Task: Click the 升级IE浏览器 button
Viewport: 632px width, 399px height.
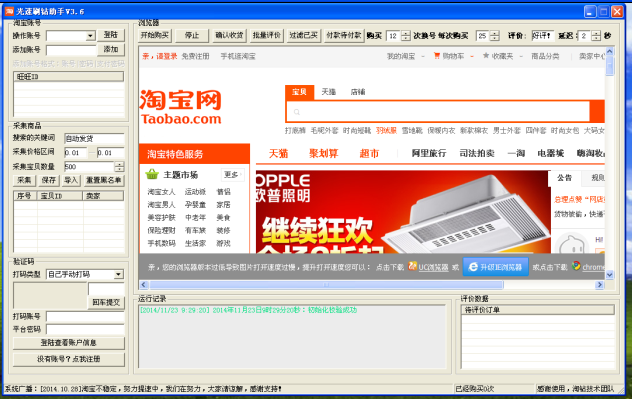Action: tap(495, 267)
